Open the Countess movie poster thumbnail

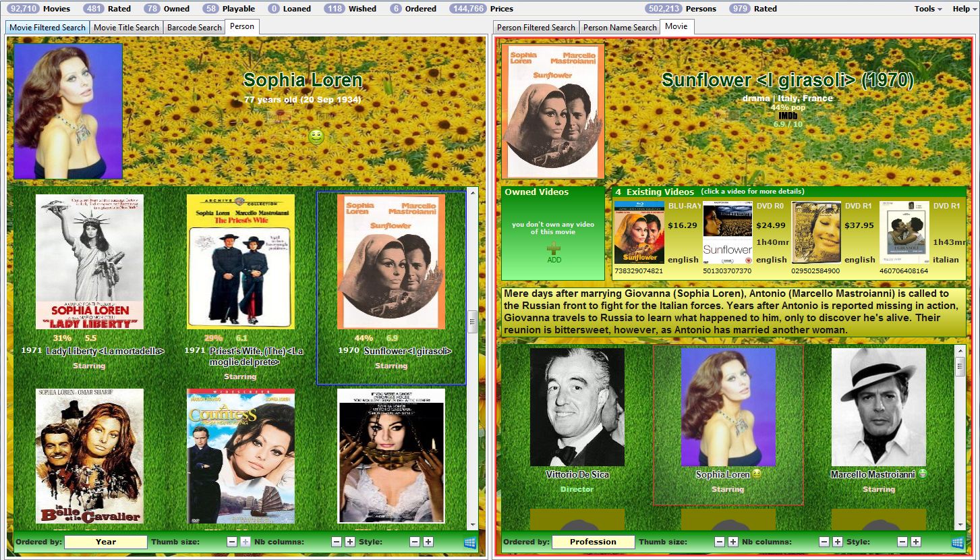[241, 455]
